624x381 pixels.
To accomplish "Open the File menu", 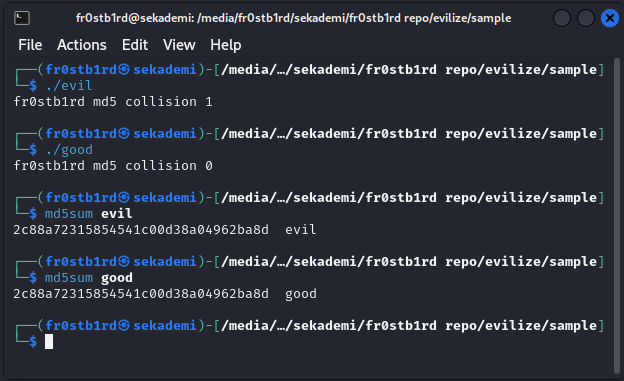I will pos(30,45).
